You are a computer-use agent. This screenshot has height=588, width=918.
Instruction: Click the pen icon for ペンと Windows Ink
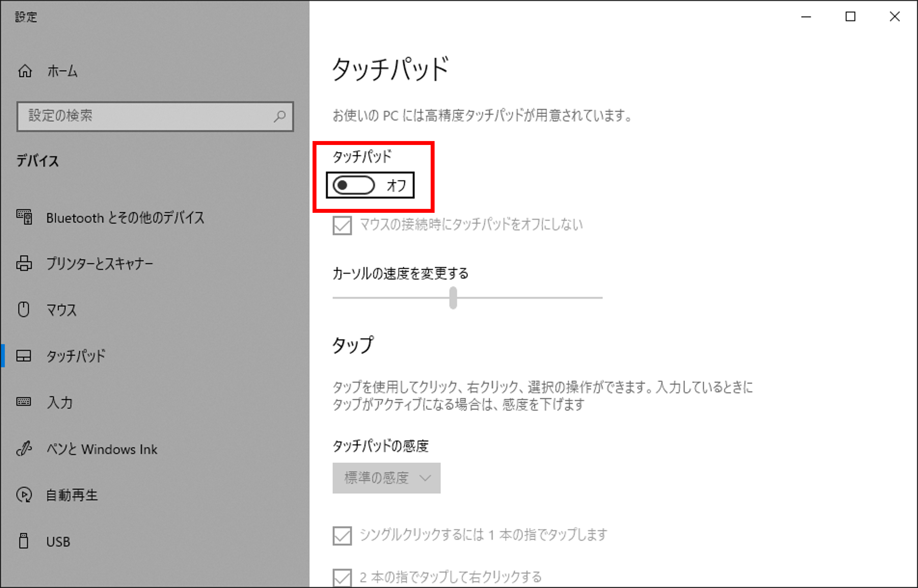tap(24, 449)
